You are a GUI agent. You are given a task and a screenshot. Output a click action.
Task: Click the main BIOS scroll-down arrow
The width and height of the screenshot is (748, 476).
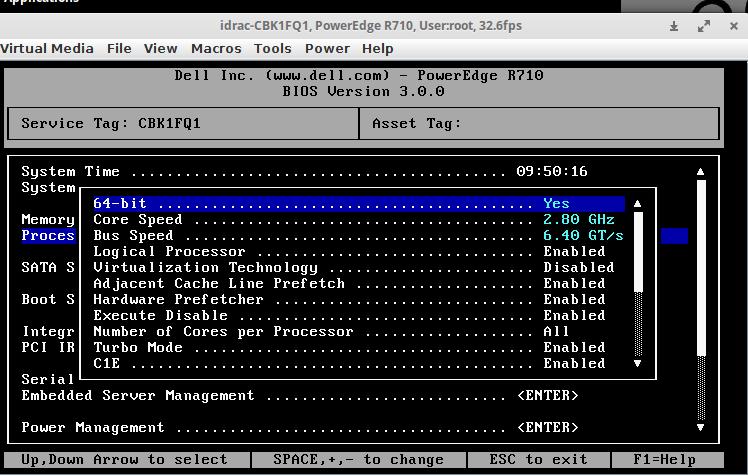701,427
